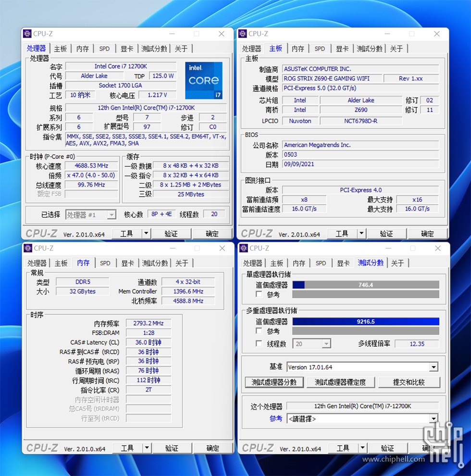Viewport: 471px width, 476px height.
Task: Toggle the 线程数 checkbox in benchmark window
Action: pos(259,343)
